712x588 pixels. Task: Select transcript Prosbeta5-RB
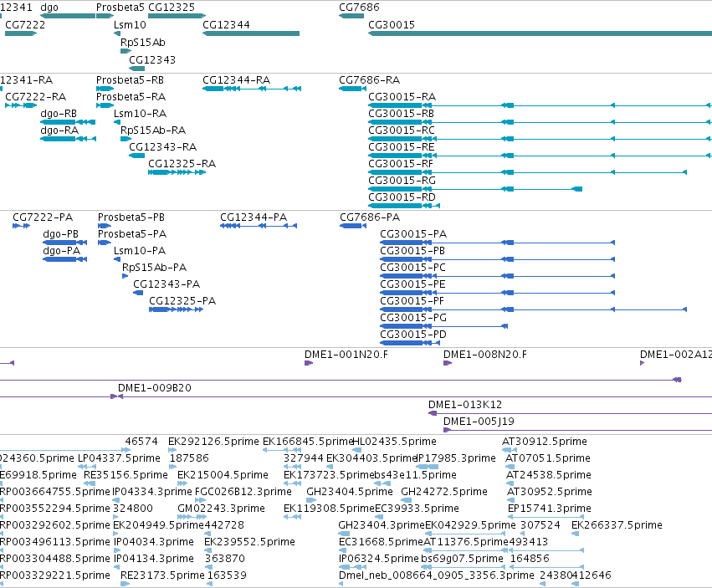[x=130, y=80]
